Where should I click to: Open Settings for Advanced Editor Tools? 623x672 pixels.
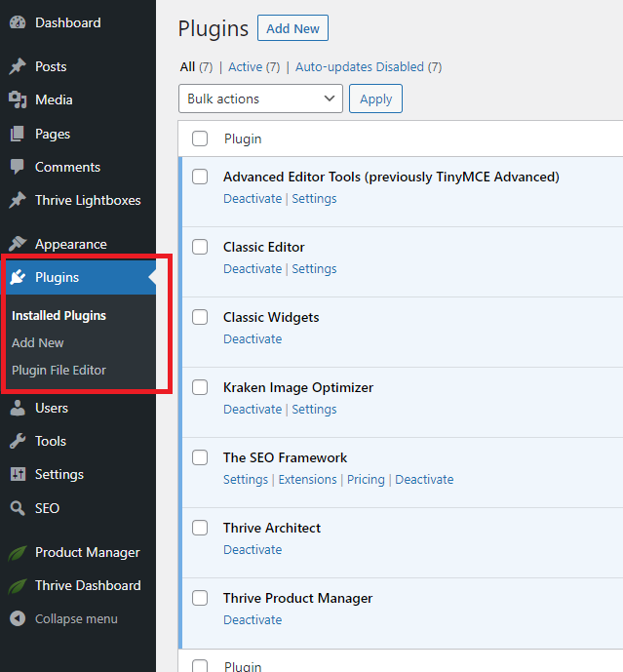tap(314, 198)
